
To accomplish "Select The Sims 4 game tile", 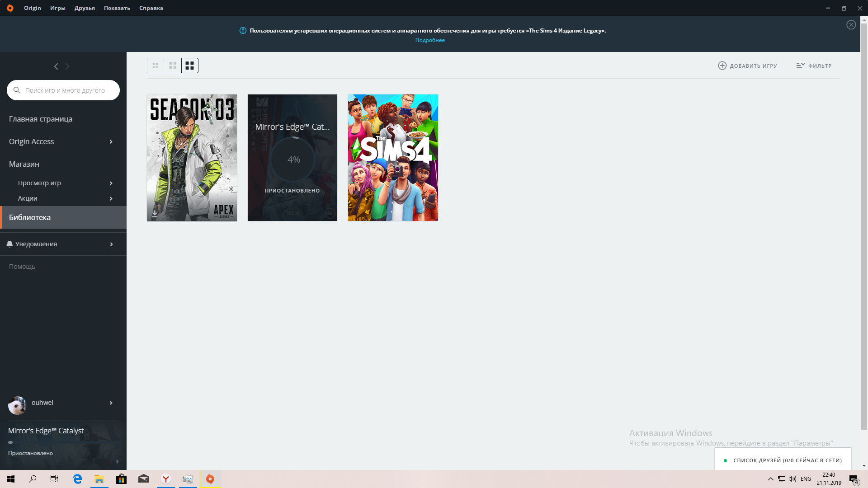I will pos(393,158).
